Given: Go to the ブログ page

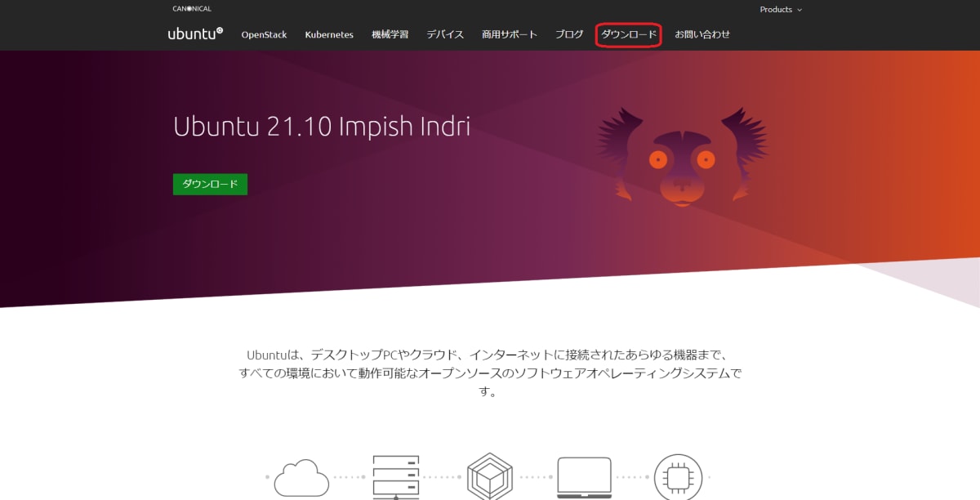Looking at the screenshot, I should (x=569, y=34).
